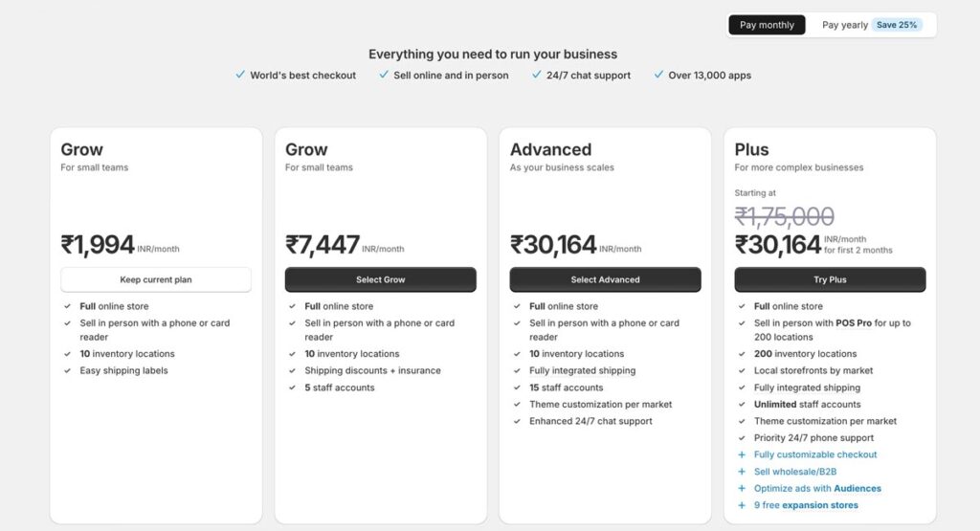Expand Optimize ads with Audiences plus icon
980x531 pixels.
point(741,488)
